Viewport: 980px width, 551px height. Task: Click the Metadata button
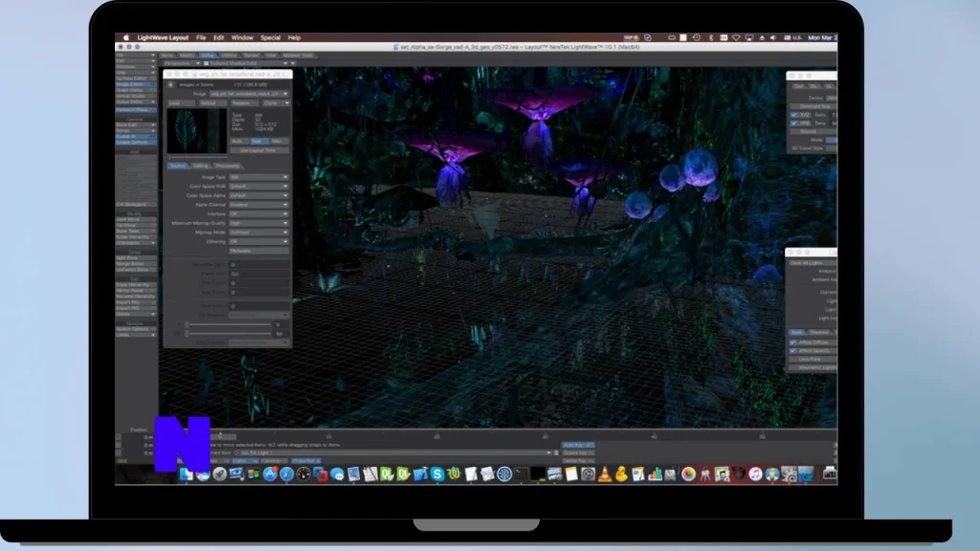[x=258, y=251]
